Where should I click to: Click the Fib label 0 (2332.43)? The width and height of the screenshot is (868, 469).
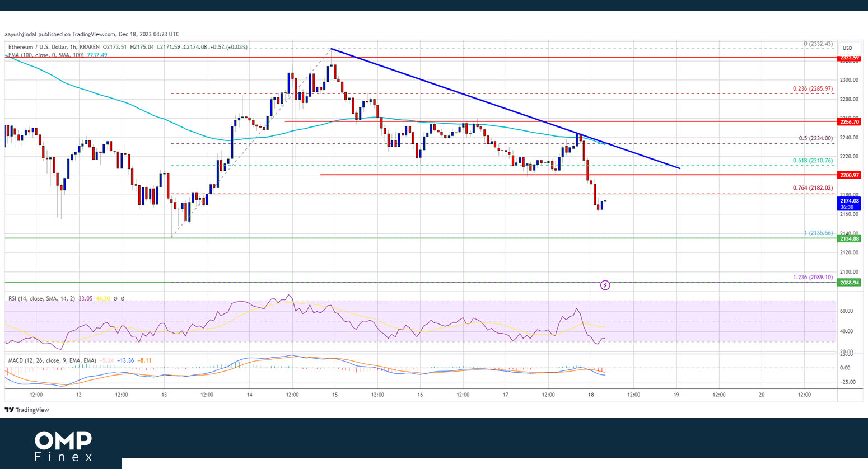click(x=818, y=44)
